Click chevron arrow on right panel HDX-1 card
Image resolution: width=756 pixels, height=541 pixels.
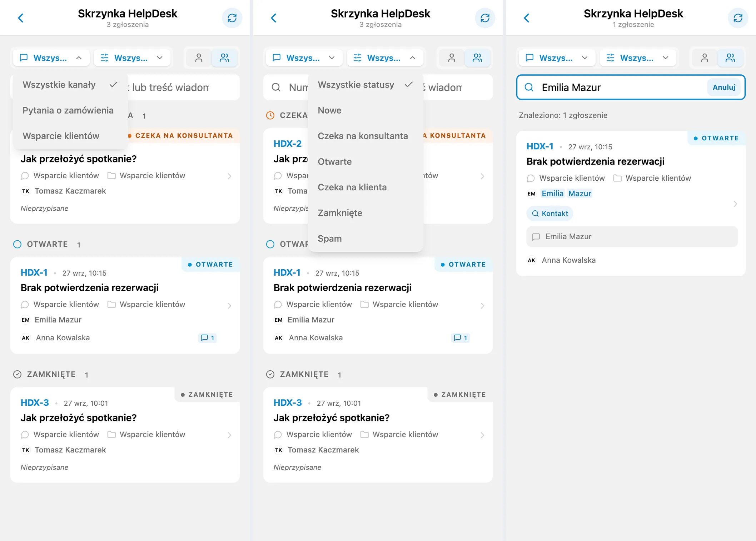[x=735, y=204]
